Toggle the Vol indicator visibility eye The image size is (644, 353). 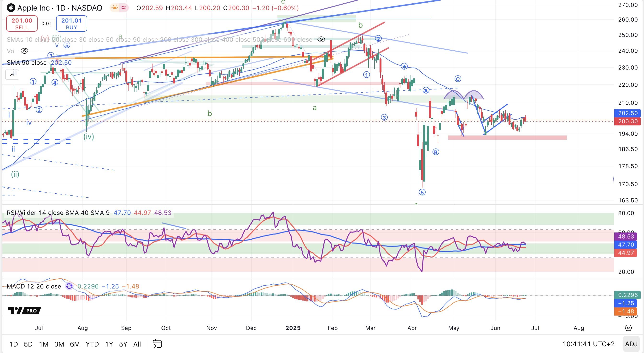tap(24, 51)
